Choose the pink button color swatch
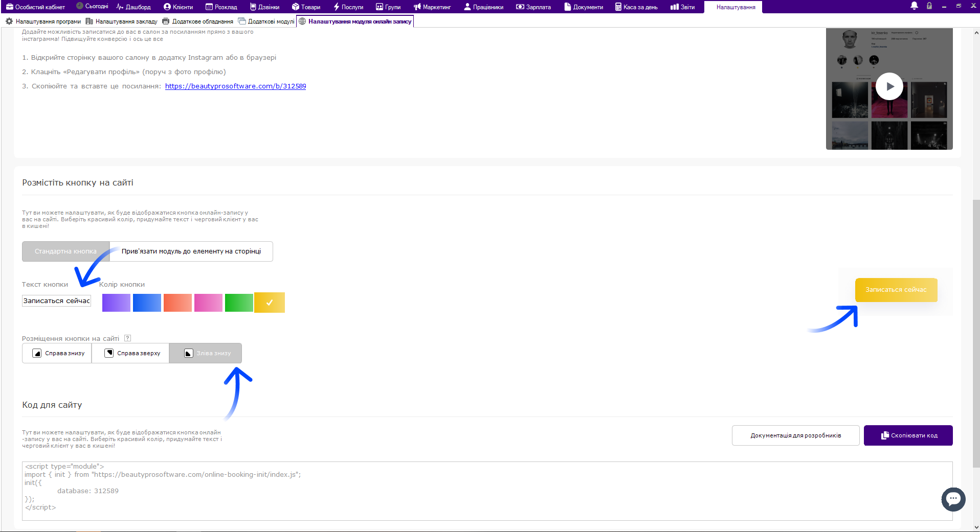 (208, 303)
